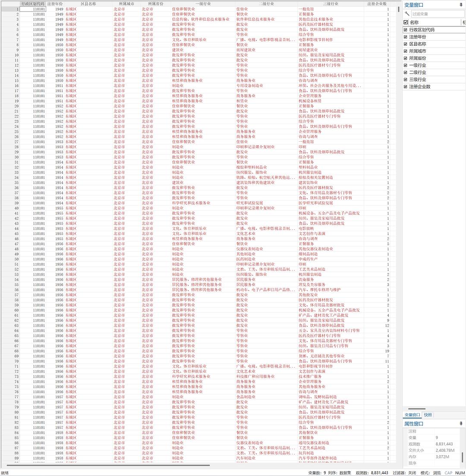Switch to the 变量窗口 tab
The image size is (466, 476).
click(412, 415)
